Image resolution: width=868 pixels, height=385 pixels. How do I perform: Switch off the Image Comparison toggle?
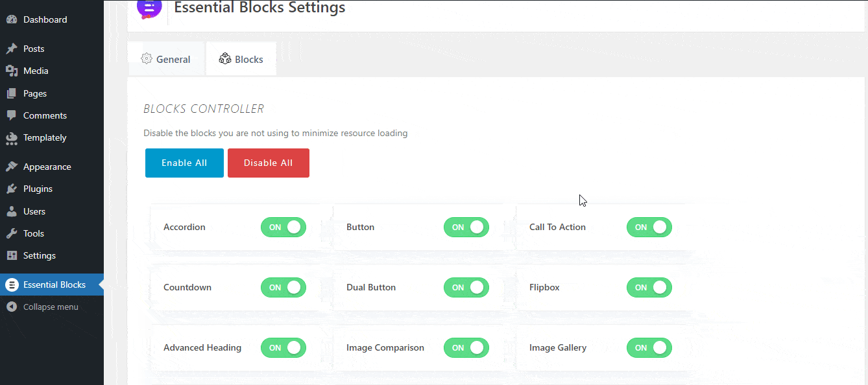pyautogui.click(x=466, y=347)
